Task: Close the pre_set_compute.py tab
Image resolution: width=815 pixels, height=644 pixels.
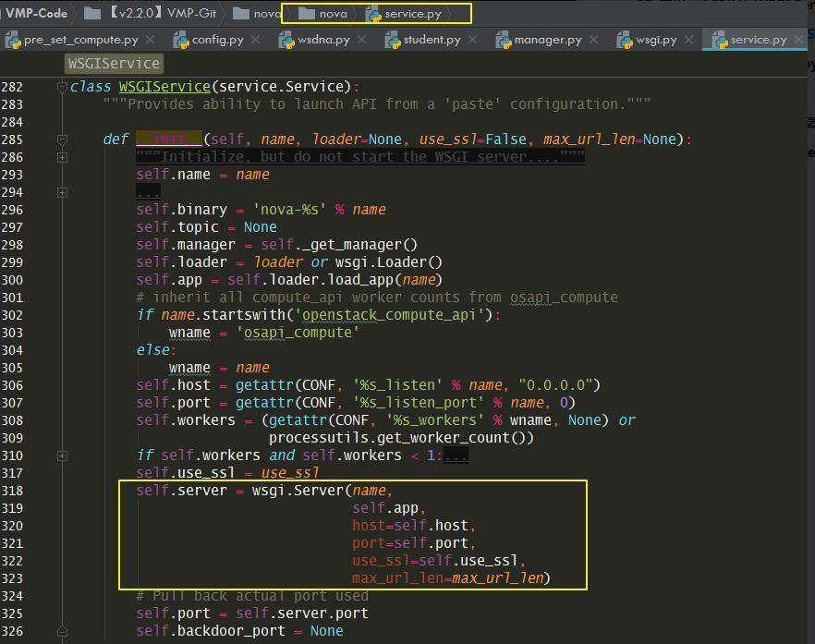Action: (x=151, y=40)
